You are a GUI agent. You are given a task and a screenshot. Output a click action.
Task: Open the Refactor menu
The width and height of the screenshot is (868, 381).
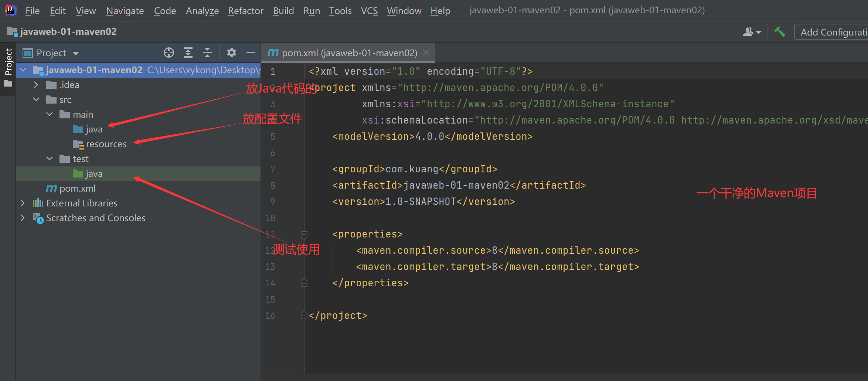(246, 11)
